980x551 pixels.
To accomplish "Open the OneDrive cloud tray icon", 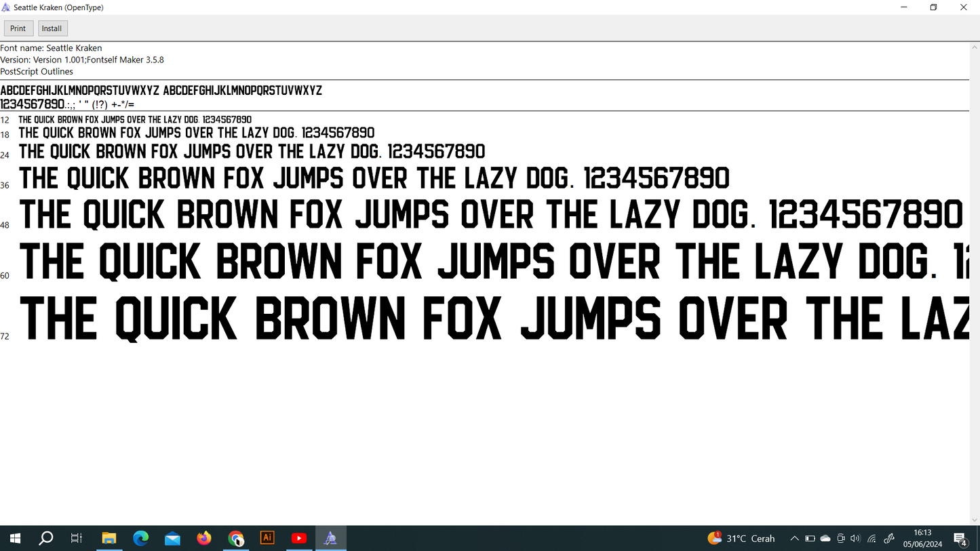I will click(825, 539).
